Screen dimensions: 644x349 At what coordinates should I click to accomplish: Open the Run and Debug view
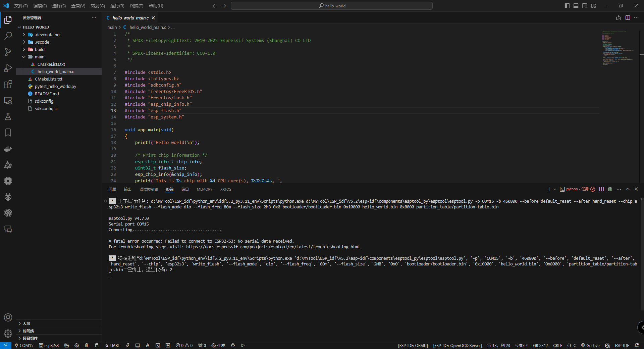pyautogui.click(x=8, y=68)
